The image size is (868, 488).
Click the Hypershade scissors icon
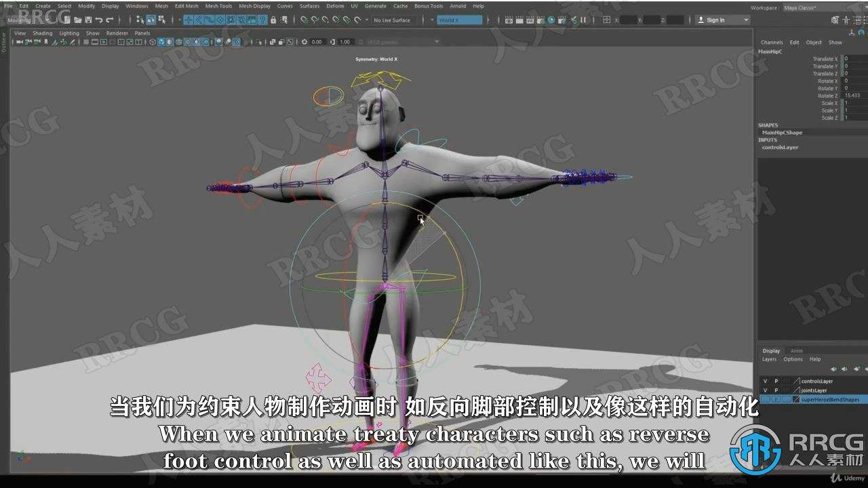click(573, 20)
